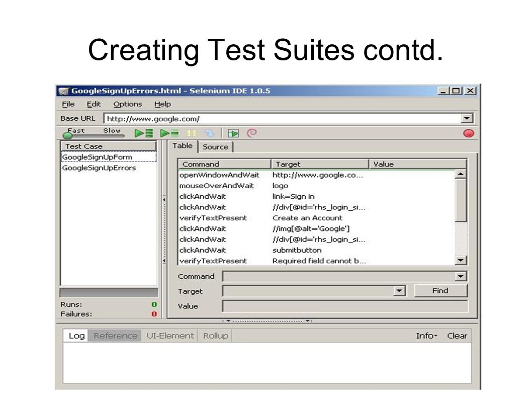The height and width of the screenshot is (399, 532).
Task: Select the openWindowAndWait command row
Action: click(x=317, y=175)
